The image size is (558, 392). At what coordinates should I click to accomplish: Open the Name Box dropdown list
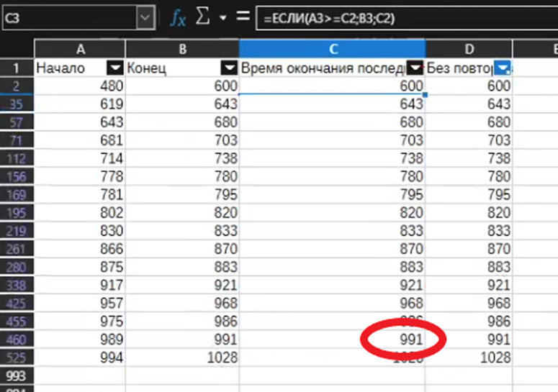[146, 17]
